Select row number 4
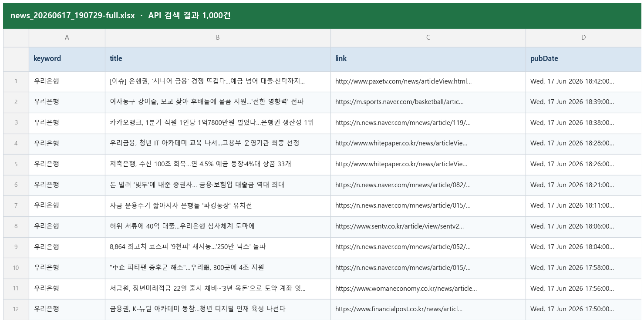 pyautogui.click(x=16, y=144)
